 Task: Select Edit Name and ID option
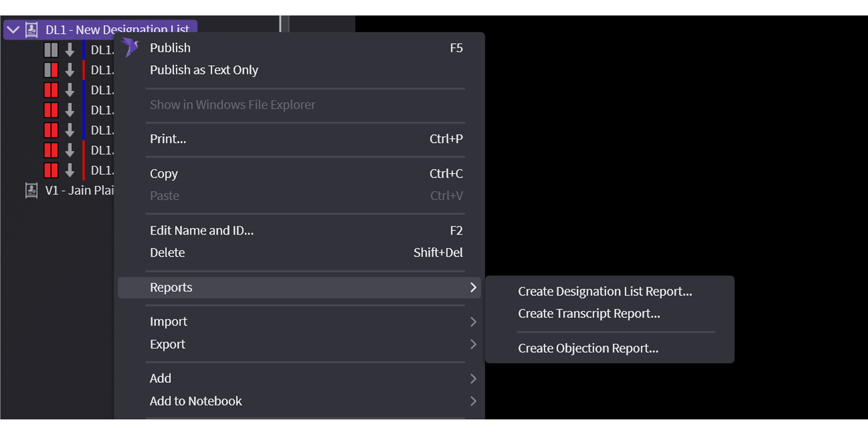tap(201, 231)
